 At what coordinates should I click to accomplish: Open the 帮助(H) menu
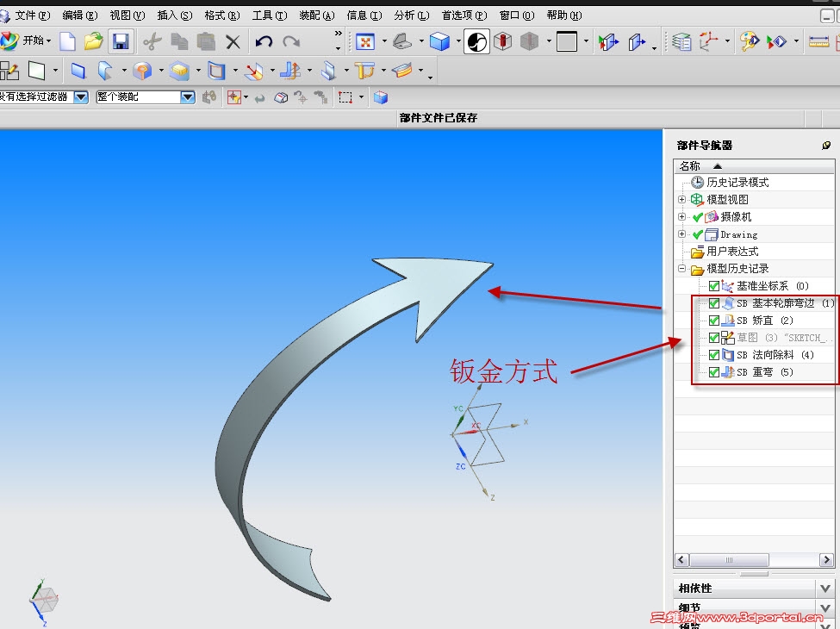tap(564, 16)
